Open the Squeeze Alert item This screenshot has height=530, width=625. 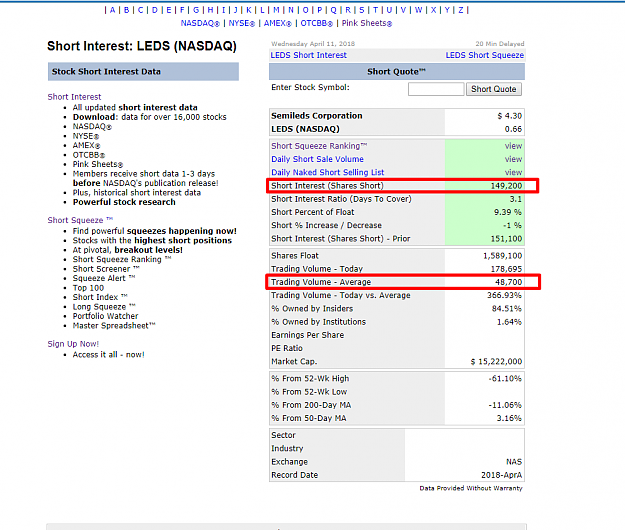(104, 278)
